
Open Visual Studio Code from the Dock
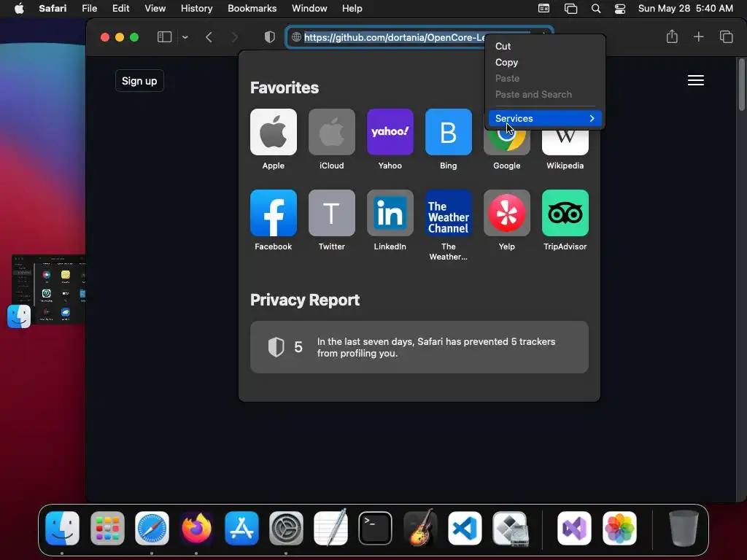click(465, 528)
